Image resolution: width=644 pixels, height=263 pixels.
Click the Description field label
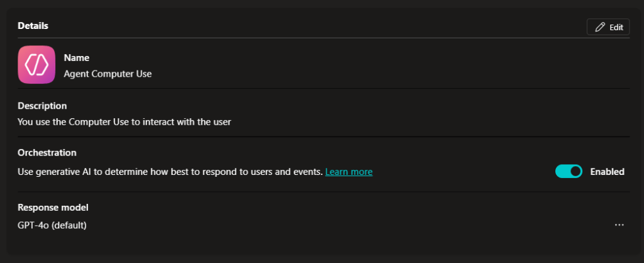(42, 106)
